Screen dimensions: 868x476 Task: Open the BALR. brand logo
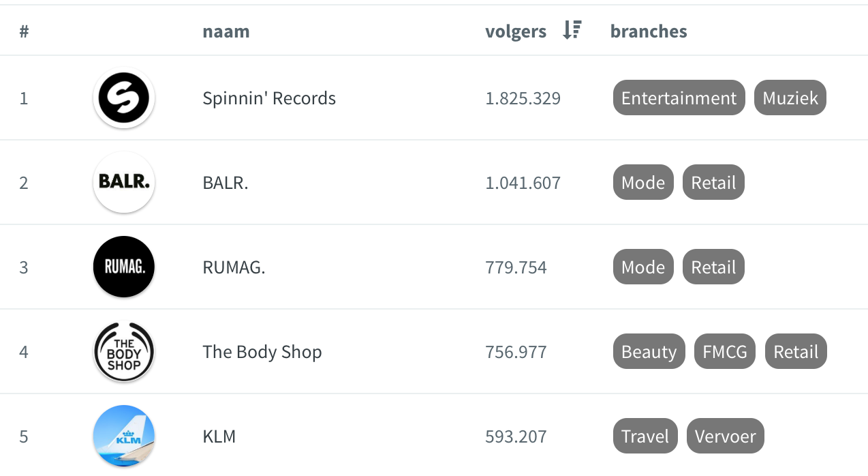[124, 182]
